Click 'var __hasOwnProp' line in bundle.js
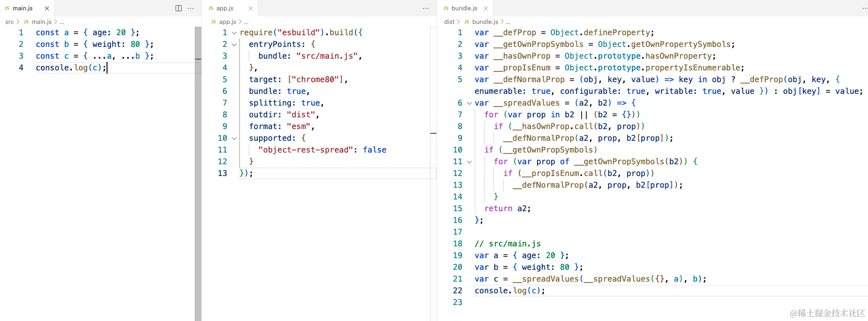This screenshot has width=868, height=321. click(x=595, y=56)
